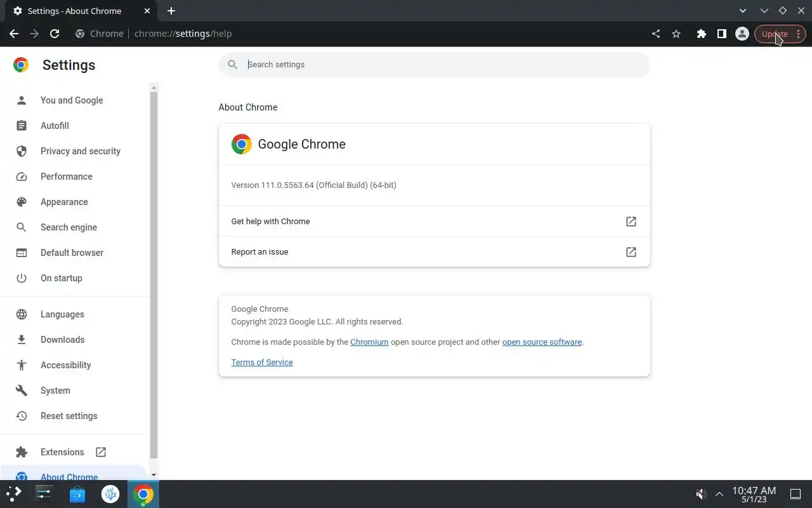Image resolution: width=812 pixels, height=508 pixels.
Task: Click the muted volume tray icon
Action: (701, 494)
